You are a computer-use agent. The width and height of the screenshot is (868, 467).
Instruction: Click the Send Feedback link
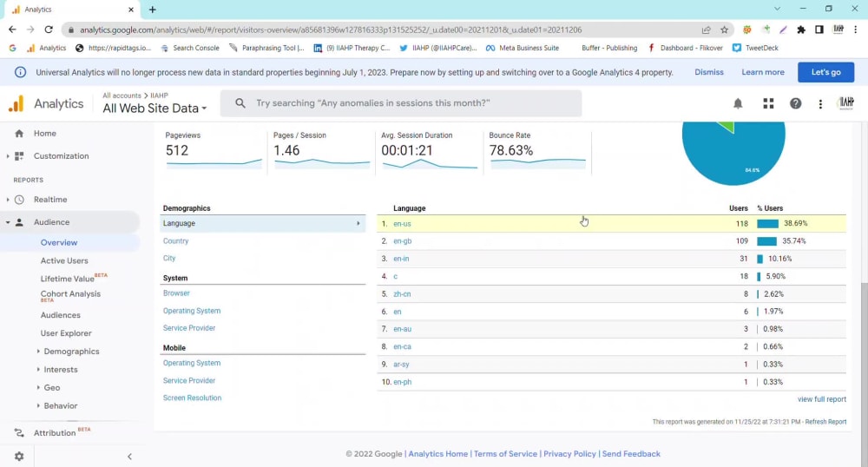(x=631, y=454)
